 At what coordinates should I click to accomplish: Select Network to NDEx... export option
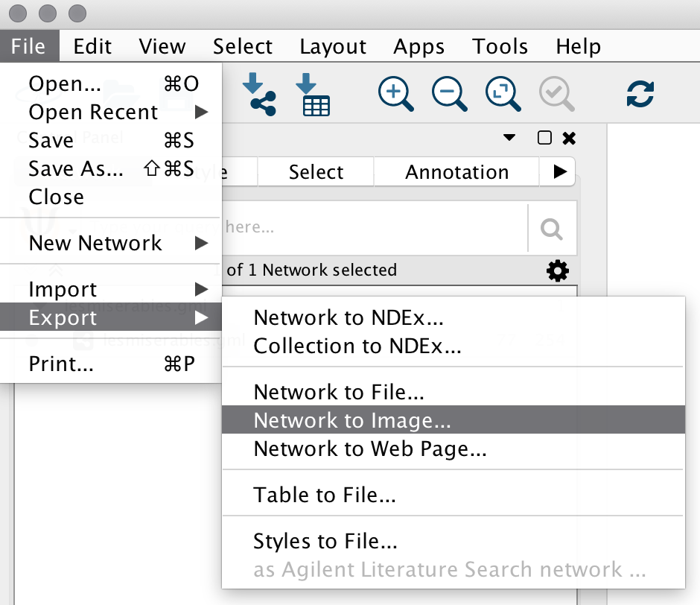[x=454, y=317]
